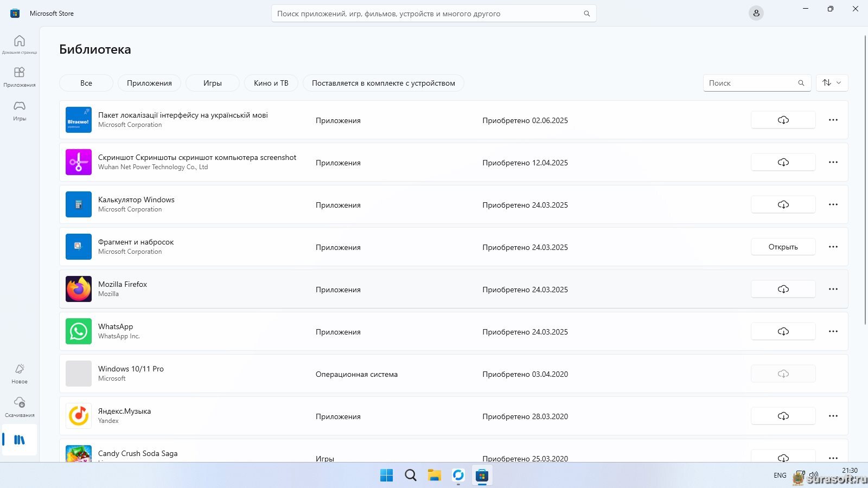Click Открыть for Фрагмент и набросок
The image size is (868, 488).
783,247
